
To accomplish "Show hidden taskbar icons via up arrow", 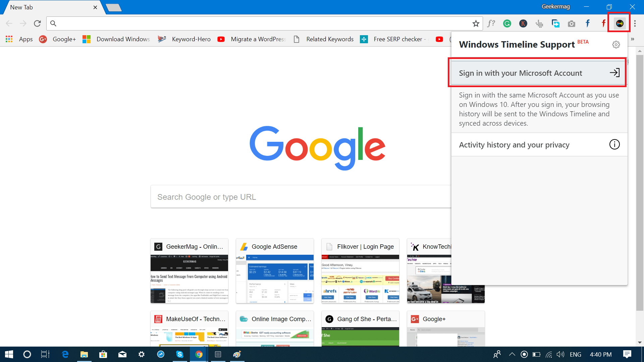I will click(x=512, y=354).
